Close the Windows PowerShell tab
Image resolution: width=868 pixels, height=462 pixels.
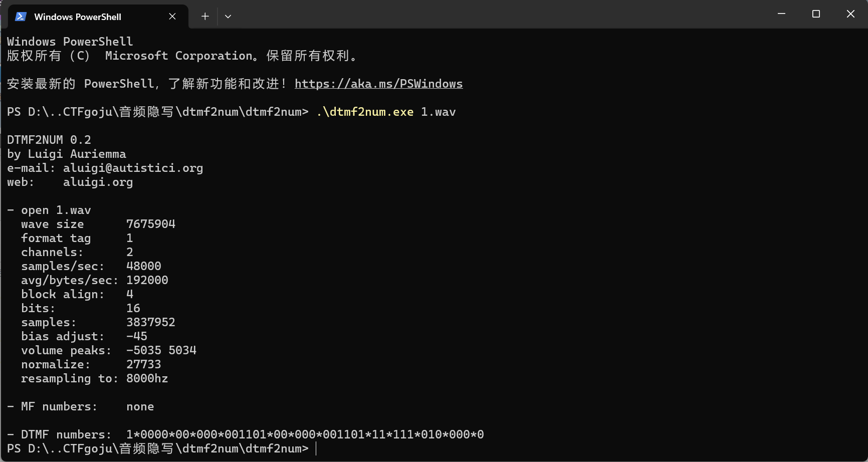(172, 17)
